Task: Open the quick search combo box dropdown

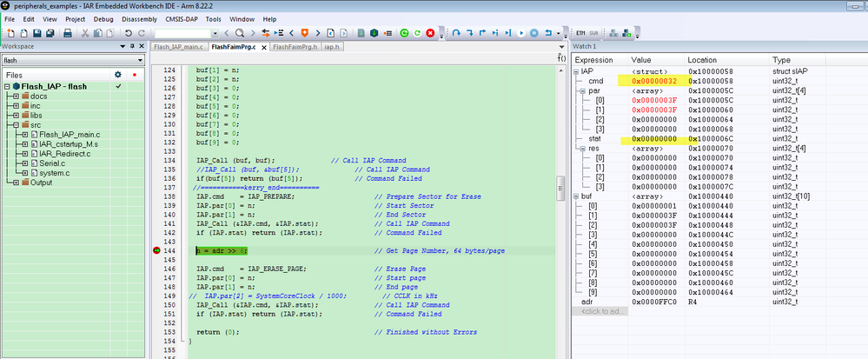Action: (215, 33)
